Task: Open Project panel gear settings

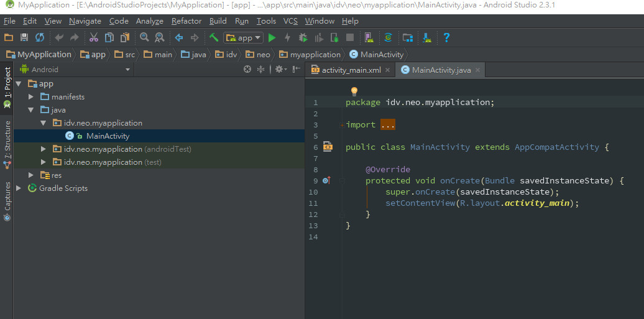Action: pos(280,70)
